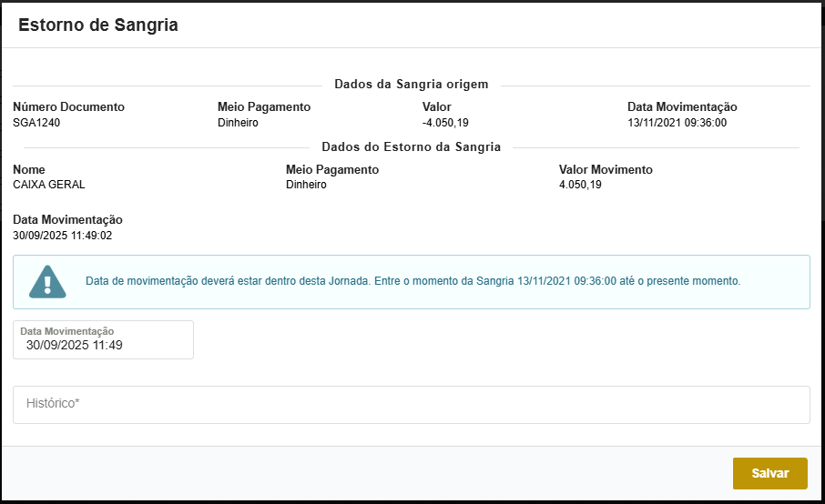Select the document number SGA1240

36,123
